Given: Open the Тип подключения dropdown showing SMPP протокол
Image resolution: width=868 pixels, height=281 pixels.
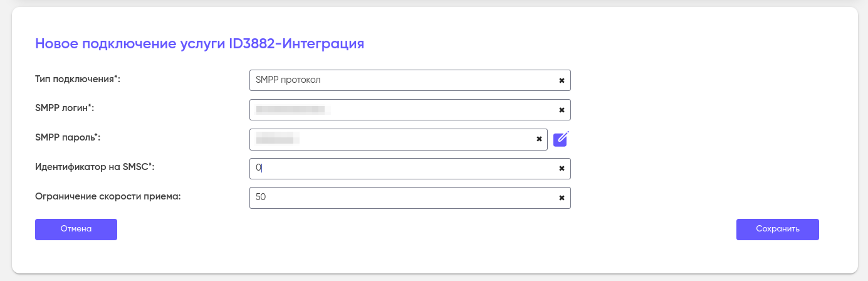Looking at the screenshot, I should click(401, 80).
